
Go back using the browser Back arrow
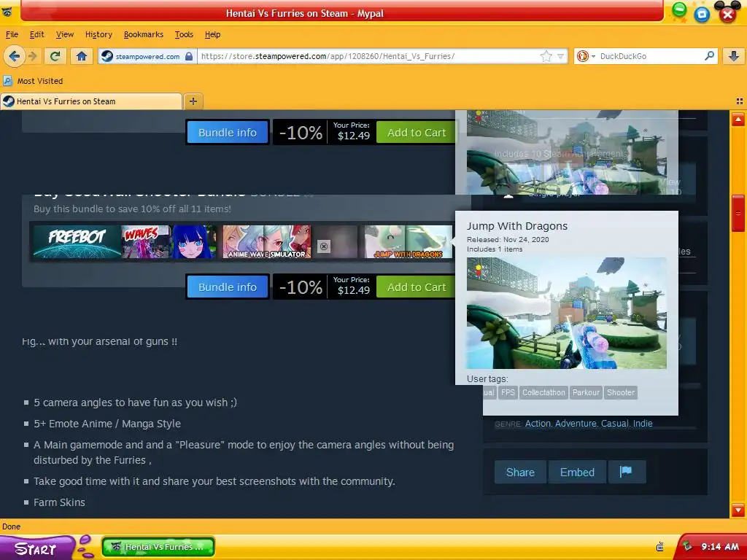pyautogui.click(x=14, y=56)
